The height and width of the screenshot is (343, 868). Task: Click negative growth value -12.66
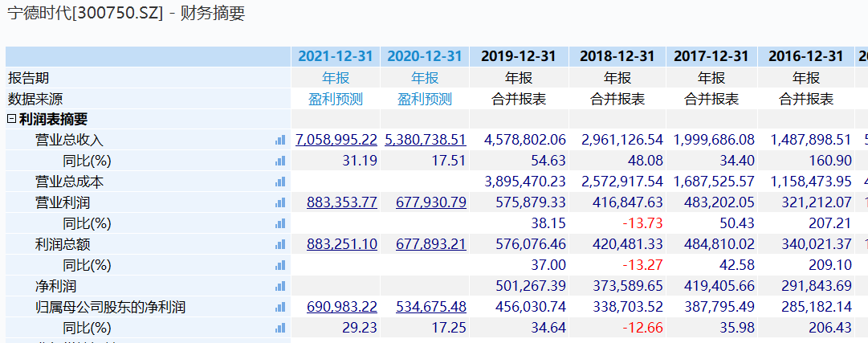tap(642, 328)
